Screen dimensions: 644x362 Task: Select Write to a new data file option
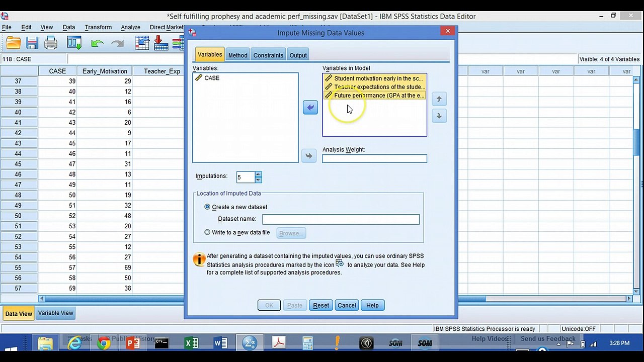tap(207, 232)
